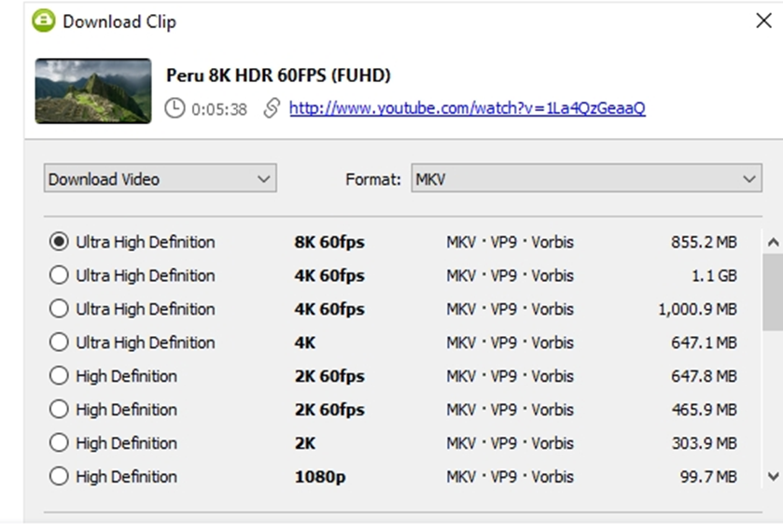Viewport: 783px width, 532px height.
Task: Click the green Download Clip app icon
Action: pyautogui.click(x=44, y=21)
